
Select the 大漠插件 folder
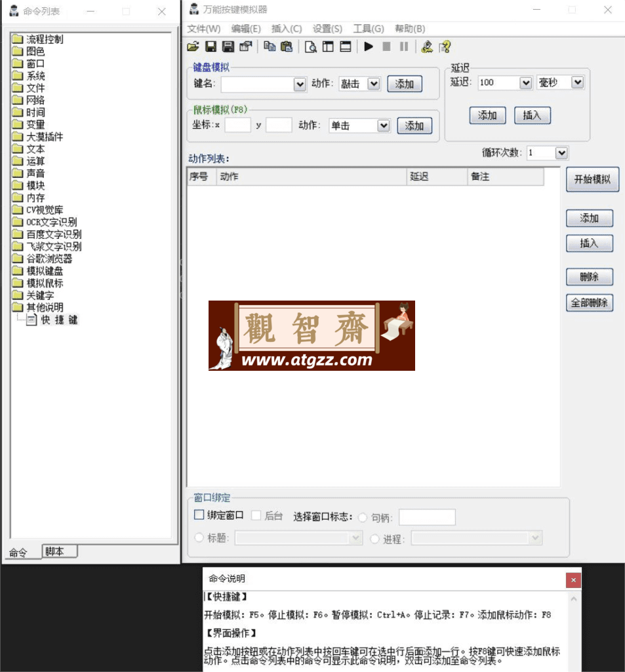click(x=37, y=136)
